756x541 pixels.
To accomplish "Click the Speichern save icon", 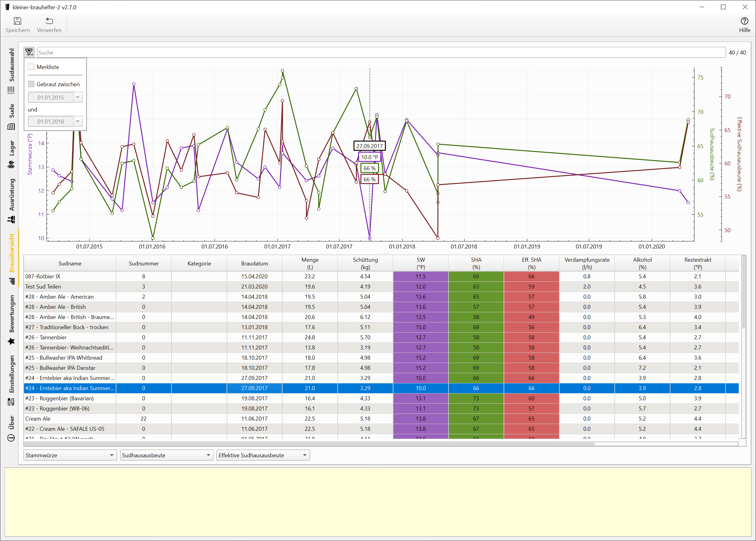I will [17, 21].
